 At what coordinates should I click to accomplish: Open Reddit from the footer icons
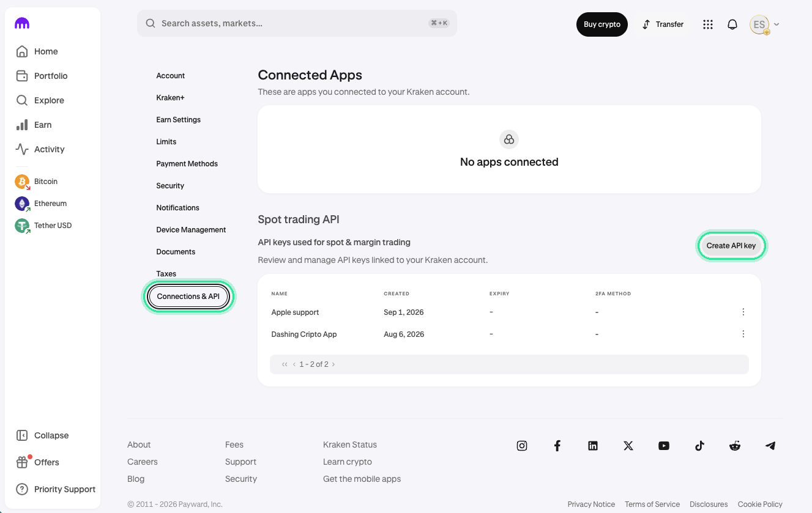735,446
